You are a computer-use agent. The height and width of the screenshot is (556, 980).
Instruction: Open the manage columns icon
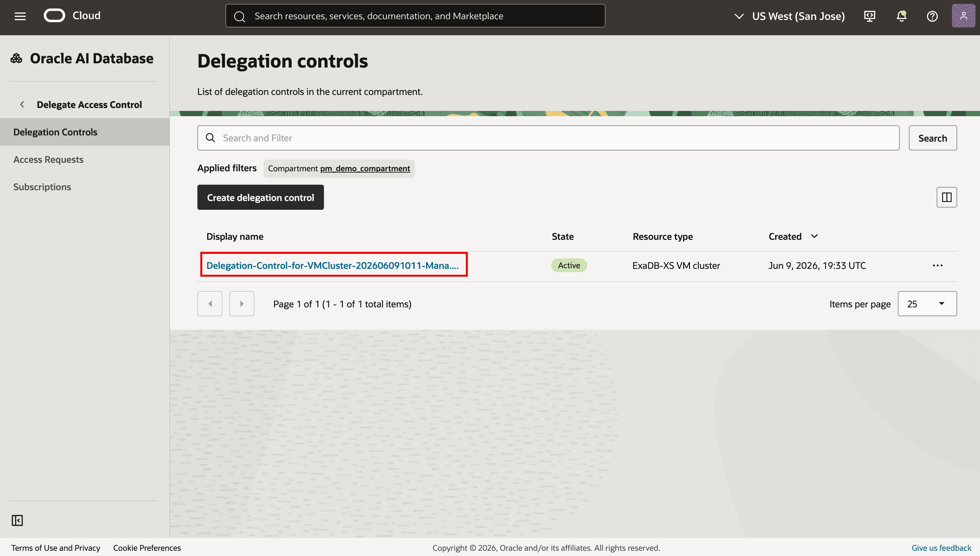pos(946,197)
